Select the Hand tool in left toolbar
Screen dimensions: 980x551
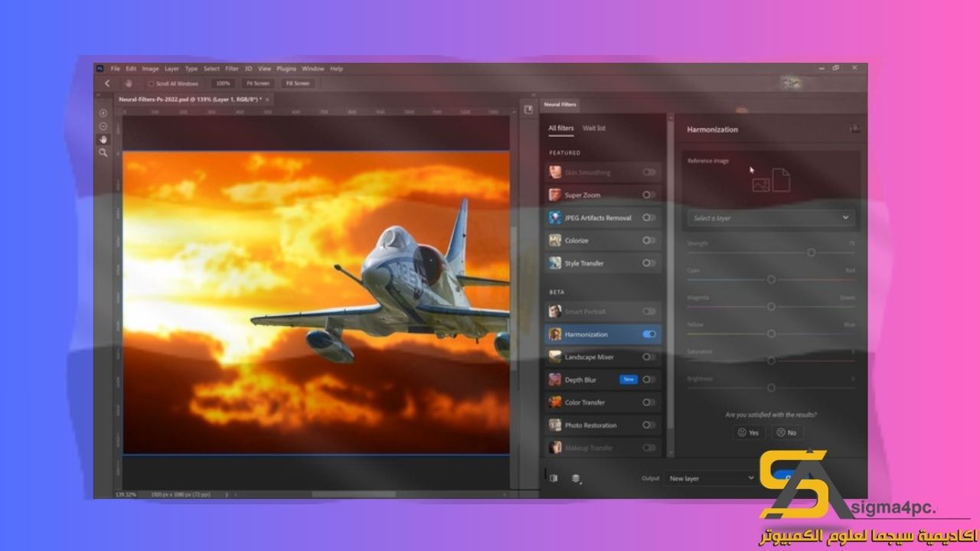pyautogui.click(x=103, y=139)
